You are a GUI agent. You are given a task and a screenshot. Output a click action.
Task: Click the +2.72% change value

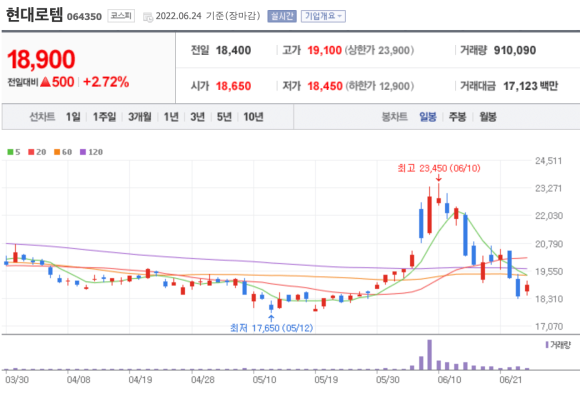point(106,82)
